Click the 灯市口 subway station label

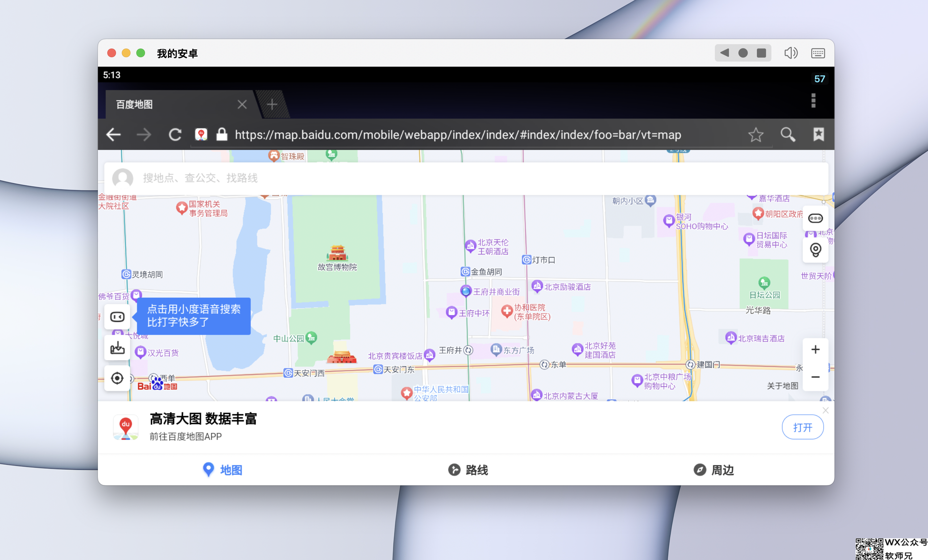(543, 260)
